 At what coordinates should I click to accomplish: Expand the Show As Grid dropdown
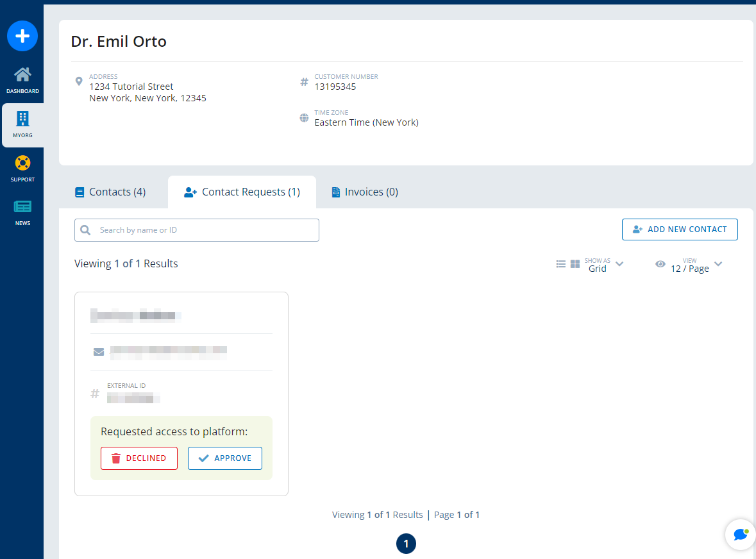[619, 263]
